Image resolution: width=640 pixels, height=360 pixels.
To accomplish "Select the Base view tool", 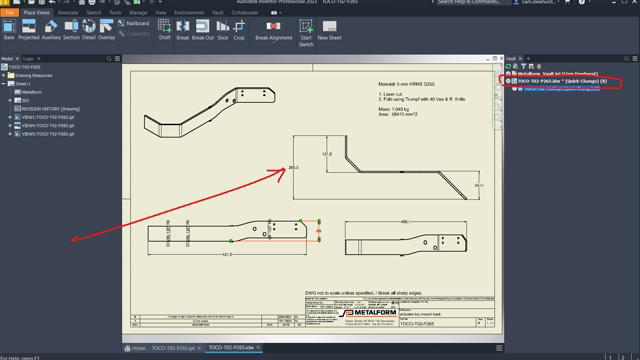I will click(9, 30).
